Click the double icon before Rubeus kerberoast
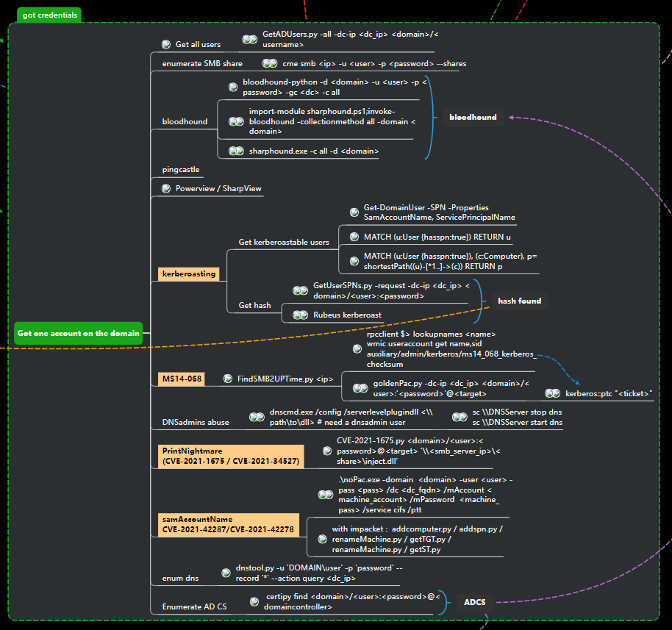This screenshot has height=630, width=672. pos(300,315)
